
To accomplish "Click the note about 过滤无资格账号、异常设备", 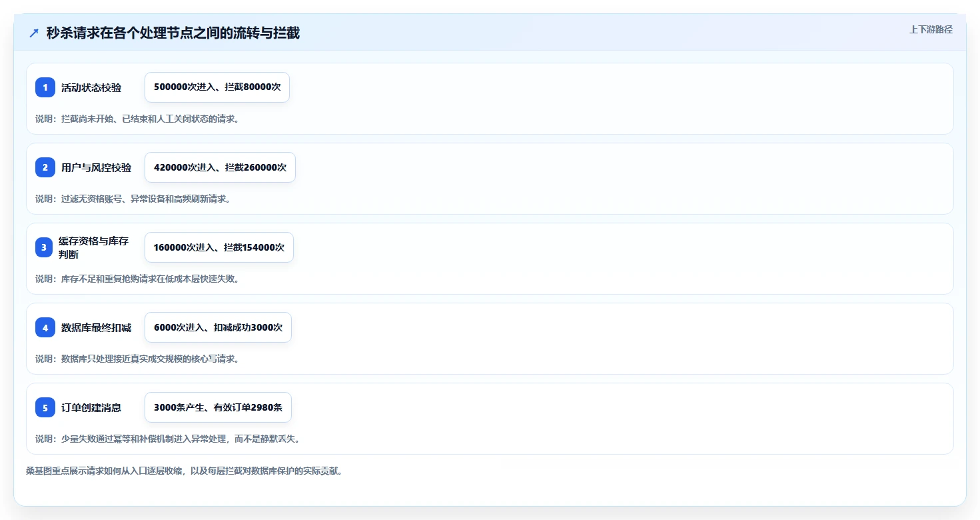I will tap(133, 199).
